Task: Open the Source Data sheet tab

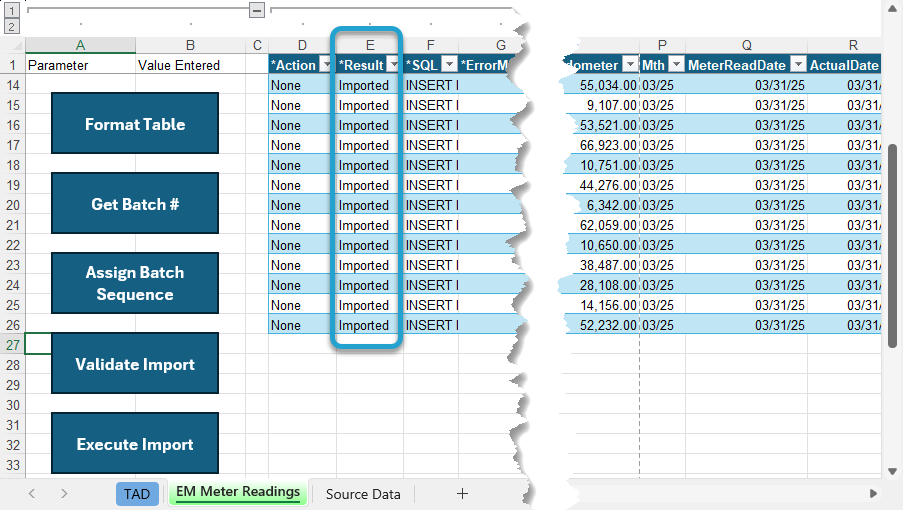Action: (363, 494)
